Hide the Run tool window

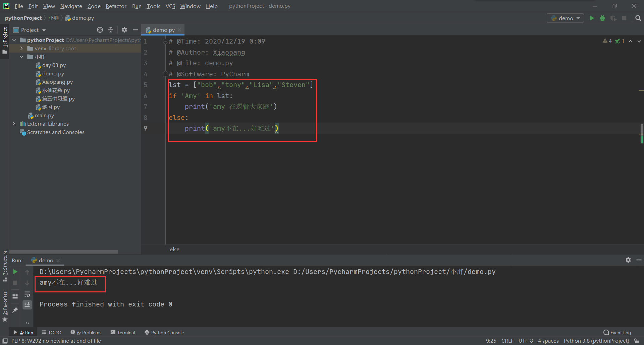[639, 260]
